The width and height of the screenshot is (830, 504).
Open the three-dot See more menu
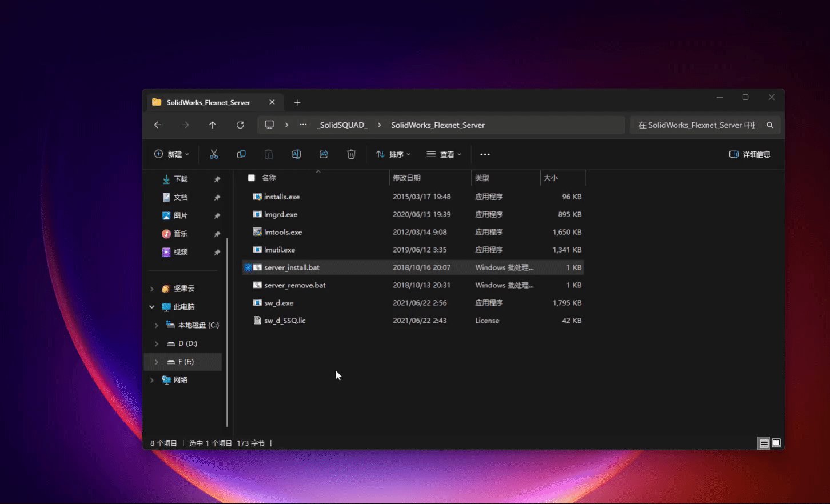(x=485, y=154)
